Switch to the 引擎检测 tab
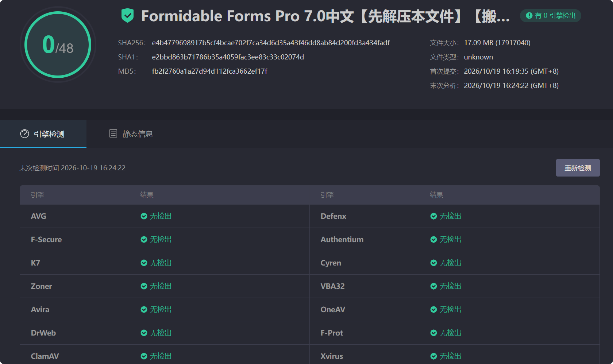The height and width of the screenshot is (364, 613). pyautogui.click(x=43, y=134)
